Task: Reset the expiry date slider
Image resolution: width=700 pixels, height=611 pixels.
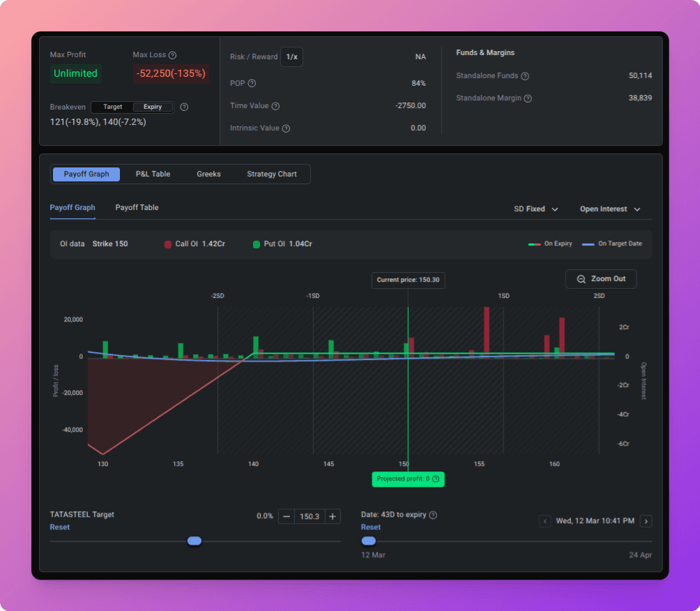Action: pos(370,527)
